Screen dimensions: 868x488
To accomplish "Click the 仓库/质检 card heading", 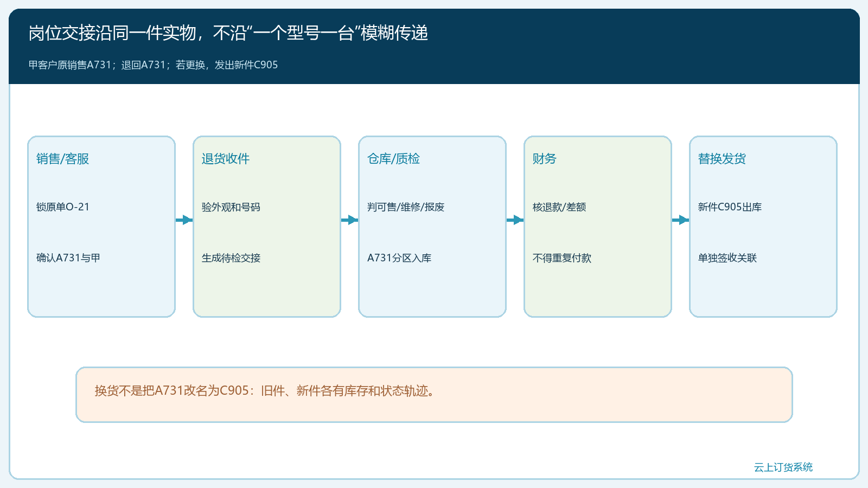I will pyautogui.click(x=393, y=159).
